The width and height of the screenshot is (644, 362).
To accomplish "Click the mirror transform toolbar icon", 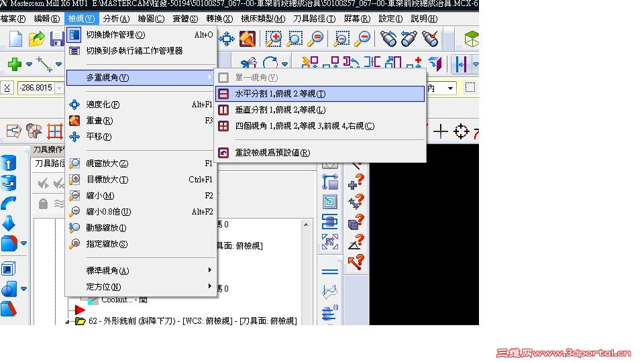I will pos(372,63).
